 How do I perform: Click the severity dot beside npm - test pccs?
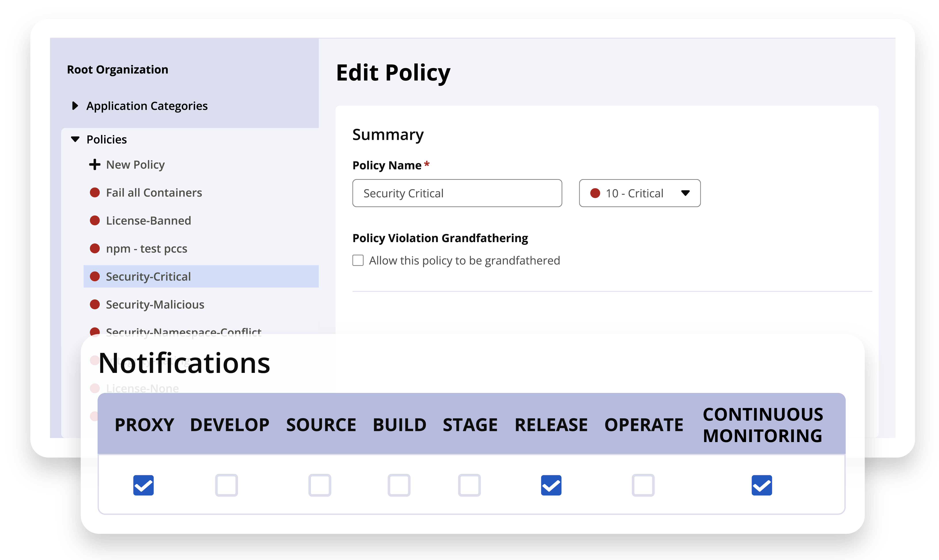coord(95,248)
